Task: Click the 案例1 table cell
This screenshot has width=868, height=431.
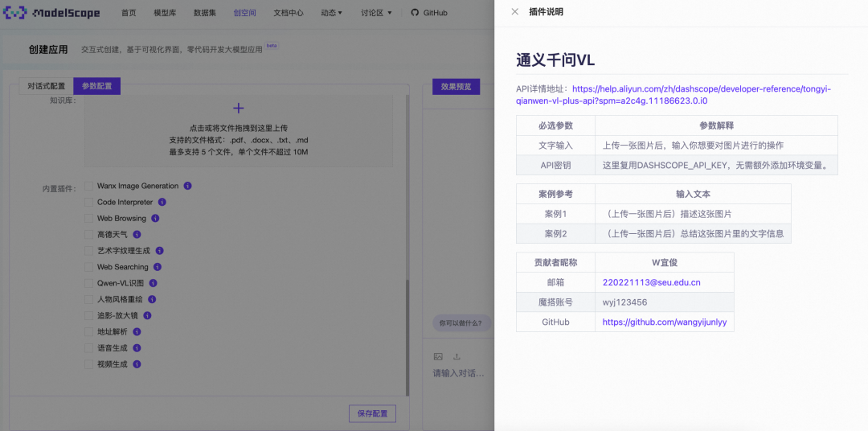Action: tap(555, 214)
